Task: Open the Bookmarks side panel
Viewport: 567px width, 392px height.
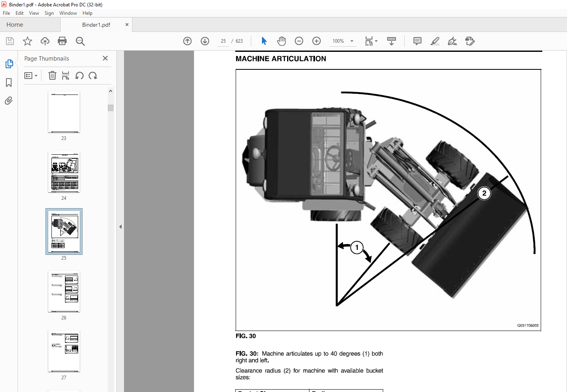Action: pos(9,83)
